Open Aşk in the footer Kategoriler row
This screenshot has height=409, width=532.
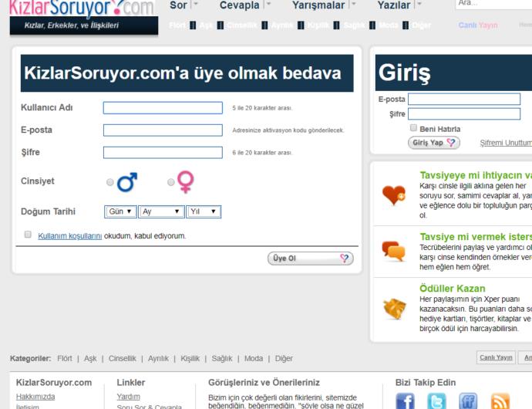tap(90, 358)
